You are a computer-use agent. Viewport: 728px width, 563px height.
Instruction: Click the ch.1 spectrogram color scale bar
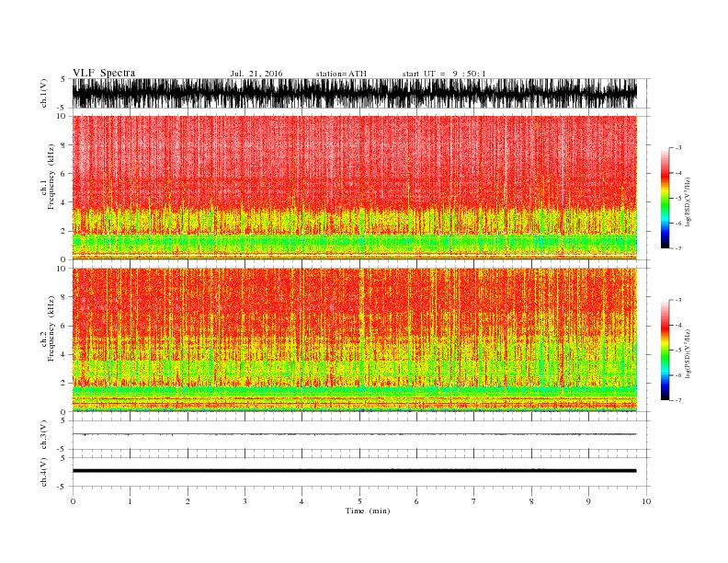pos(665,198)
